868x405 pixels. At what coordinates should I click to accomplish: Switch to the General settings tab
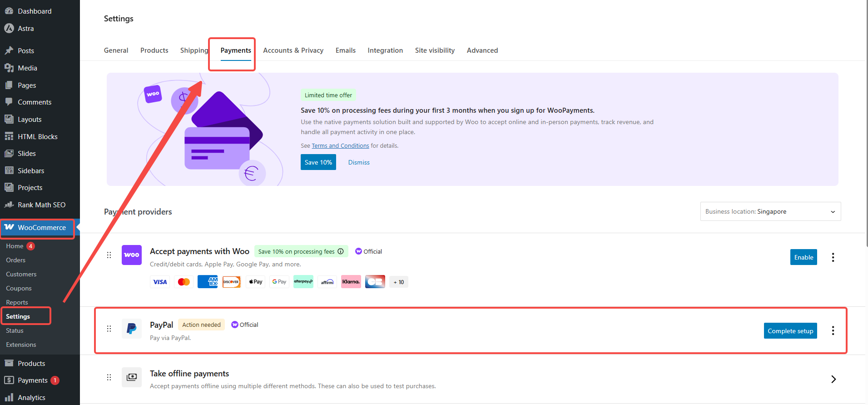click(116, 50)
